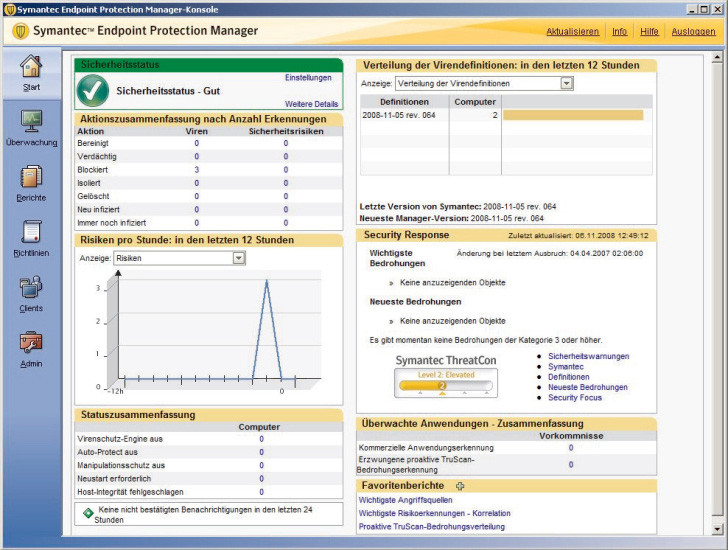Open the Clients computers icon
Viewport: 728px width, 550px height.
point(31,287)
